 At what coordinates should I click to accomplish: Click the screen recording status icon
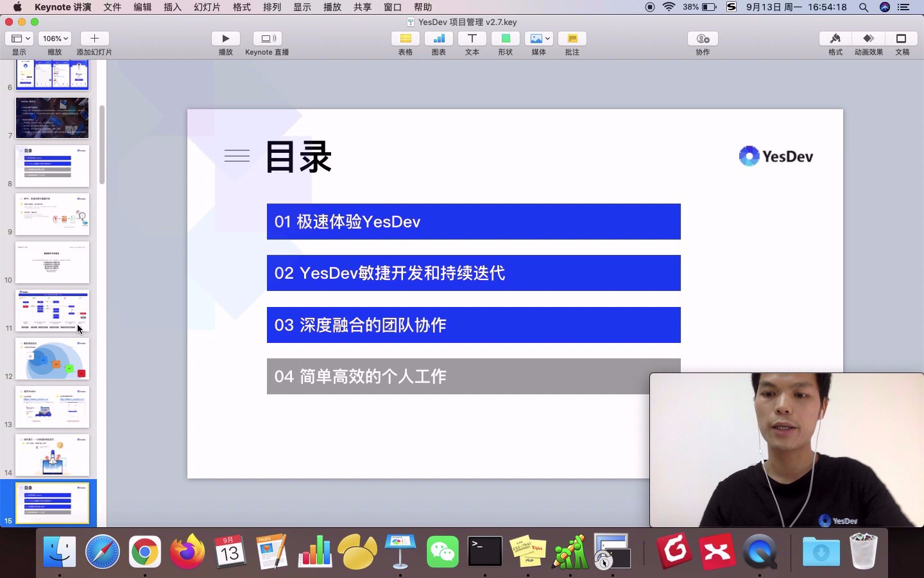coord(650,7)
